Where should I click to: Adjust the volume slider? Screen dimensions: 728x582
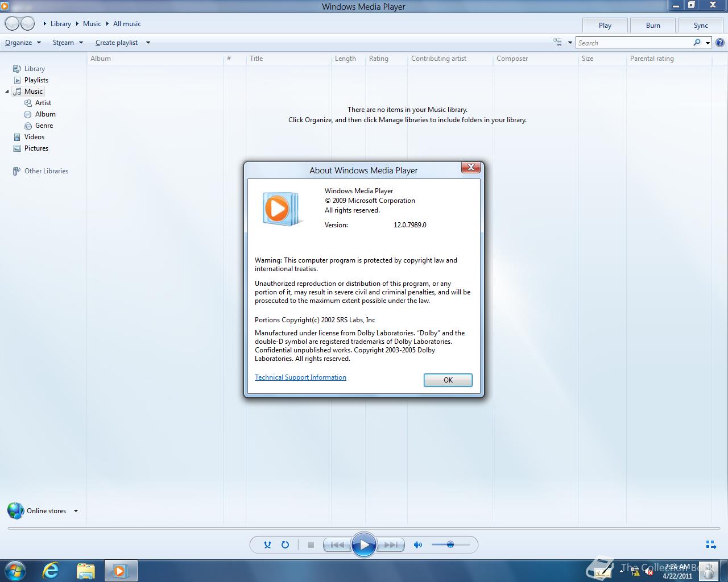pyautogui.click(x=450, y=544)
